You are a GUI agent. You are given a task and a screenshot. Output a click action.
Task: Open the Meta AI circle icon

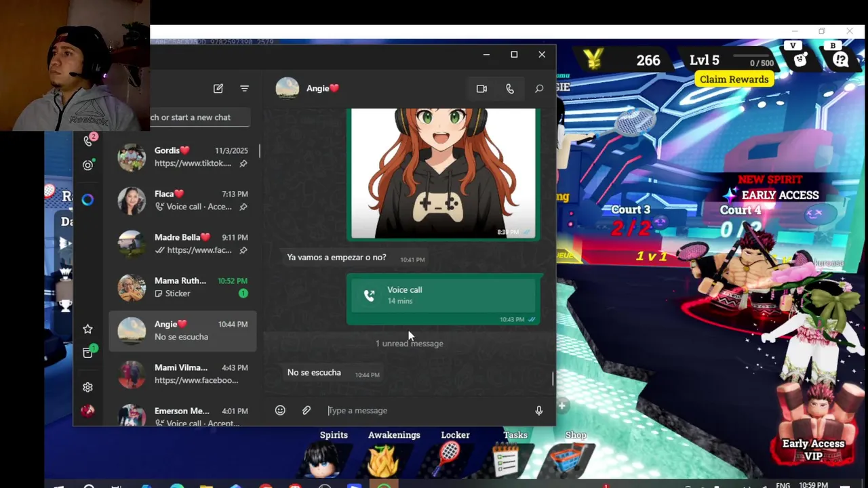(87, 199)
